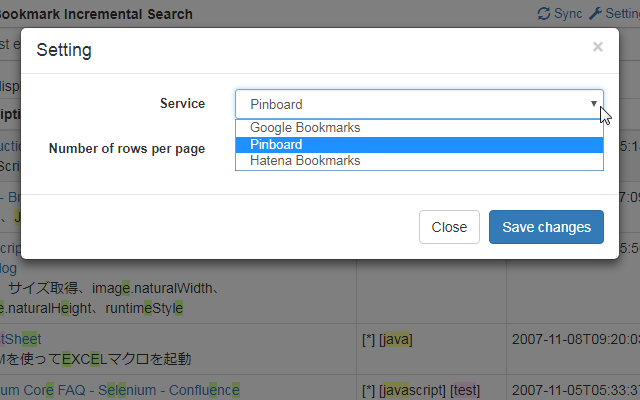Viewport: 640px width, 400px height.
Task: Pick Hatena Bookmarks from the Service list
Action: pyautogui.click(x=419, y=161)
